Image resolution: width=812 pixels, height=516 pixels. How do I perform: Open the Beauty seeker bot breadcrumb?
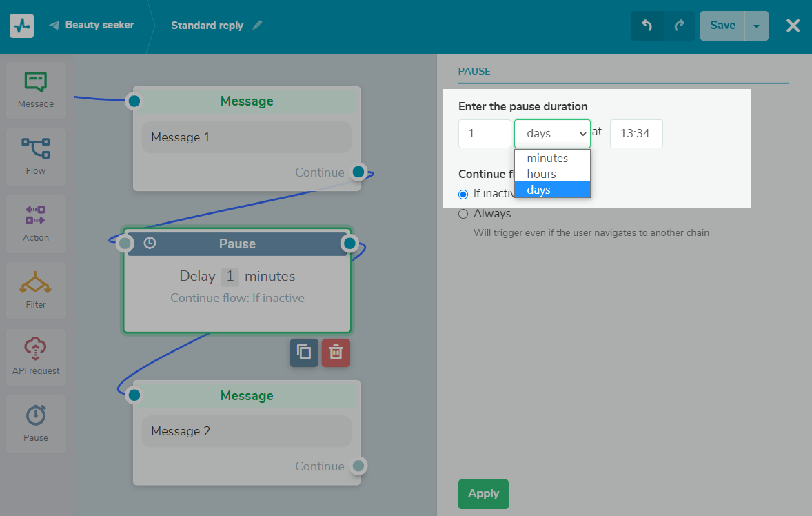coord(92,25)
